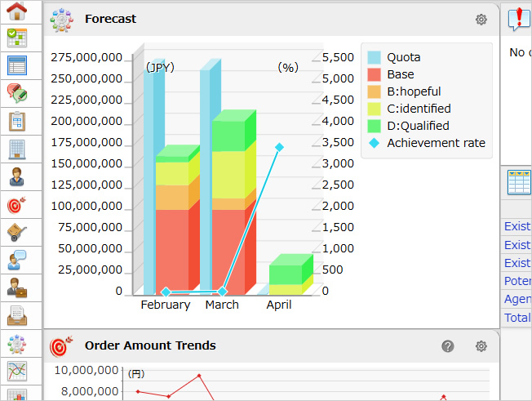Open the company building icon in sidebar
Image resolution: width=532 pixels, height=401 pixels.
(x=16, y=149)
